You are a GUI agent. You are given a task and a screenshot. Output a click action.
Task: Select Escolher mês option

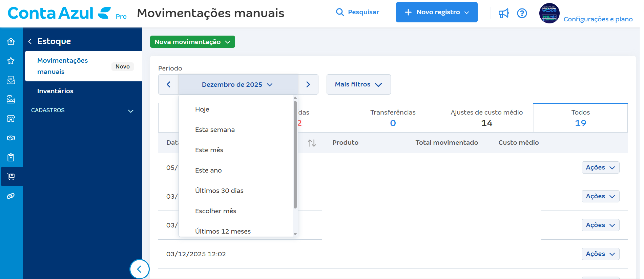236,211
